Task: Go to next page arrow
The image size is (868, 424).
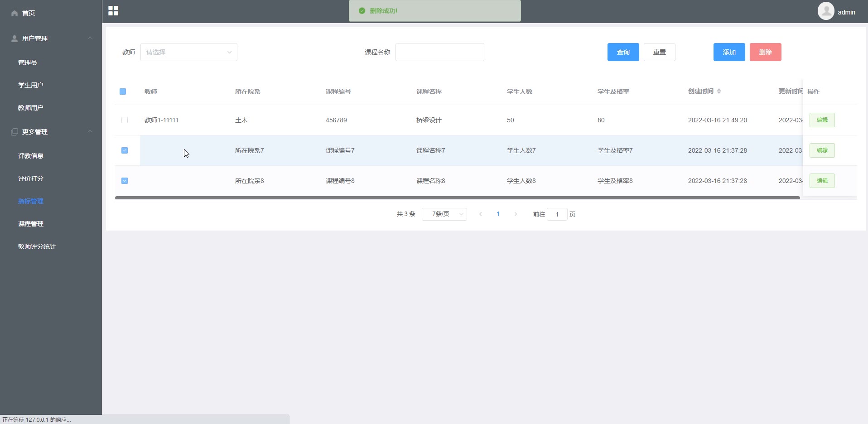Action: [x=516, y=214]
